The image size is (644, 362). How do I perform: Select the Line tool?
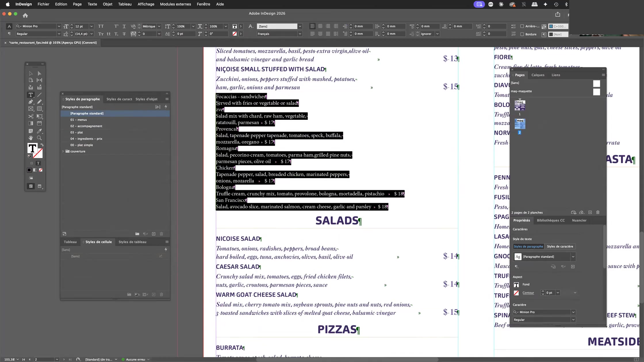point(39,95)
